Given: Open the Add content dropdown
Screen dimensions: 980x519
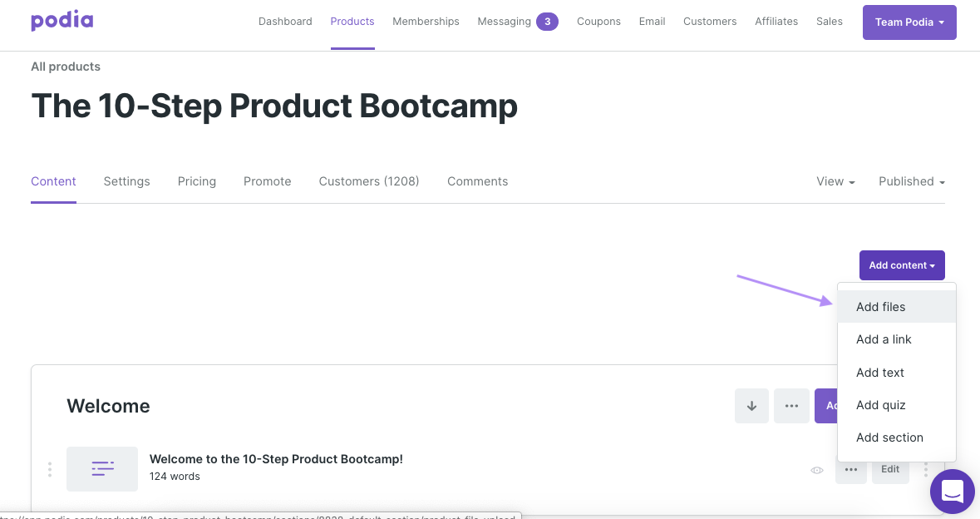Looking at the screenshot, I should click(902, 264).
